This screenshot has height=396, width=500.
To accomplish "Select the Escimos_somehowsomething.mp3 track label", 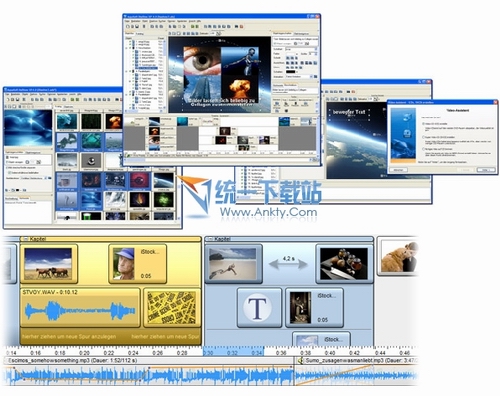I will [x=72, y=360].
